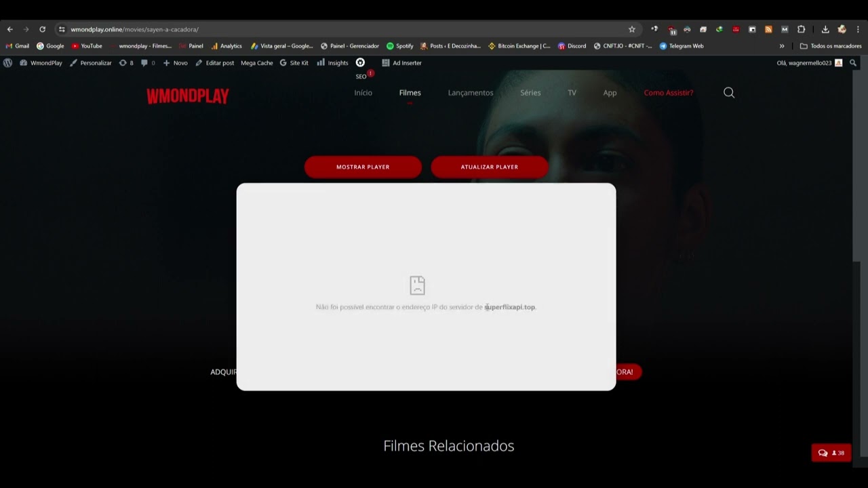Click the address bar URL field
The height and width of the screenshot is (488, 868).
click(346, 29)
